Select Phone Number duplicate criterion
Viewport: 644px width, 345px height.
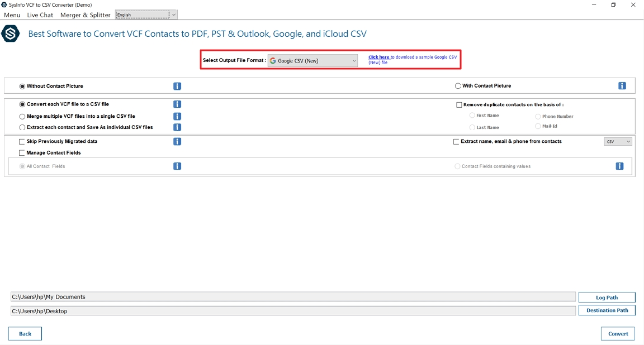coord(538,117)
